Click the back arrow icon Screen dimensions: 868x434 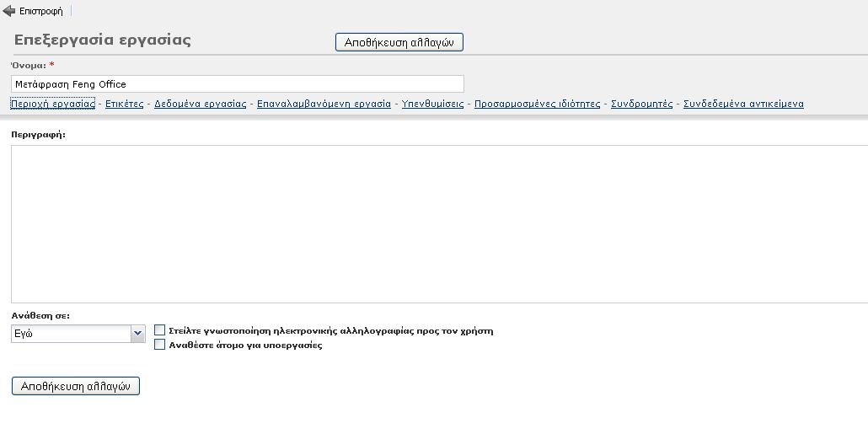(x=9, y=12)
